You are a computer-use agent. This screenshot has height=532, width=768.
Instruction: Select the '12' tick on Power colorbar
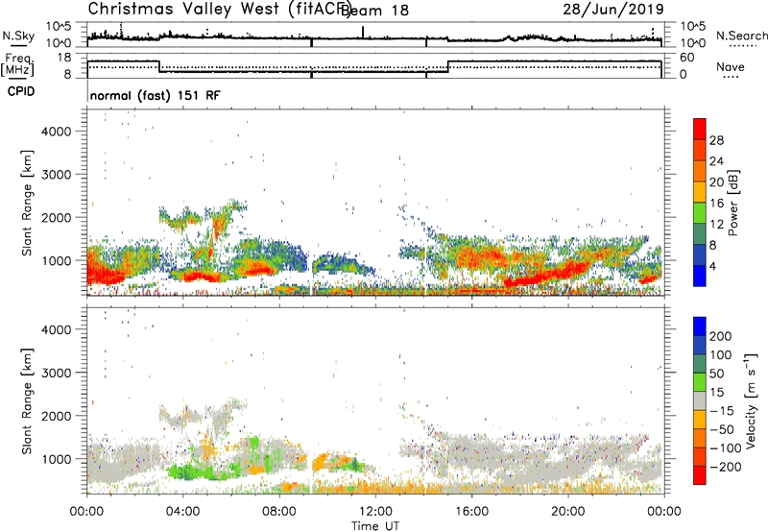716,225
